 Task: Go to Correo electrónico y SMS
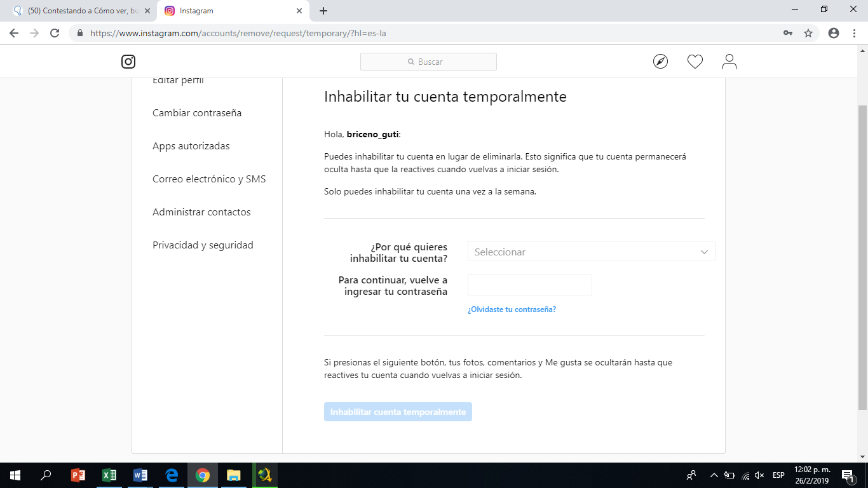click(209, 179)
